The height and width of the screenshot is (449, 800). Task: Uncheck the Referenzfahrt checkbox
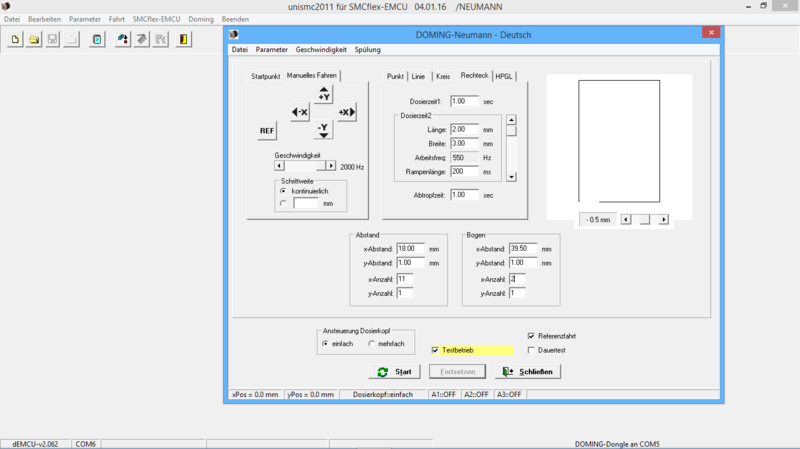click(531, 336)
